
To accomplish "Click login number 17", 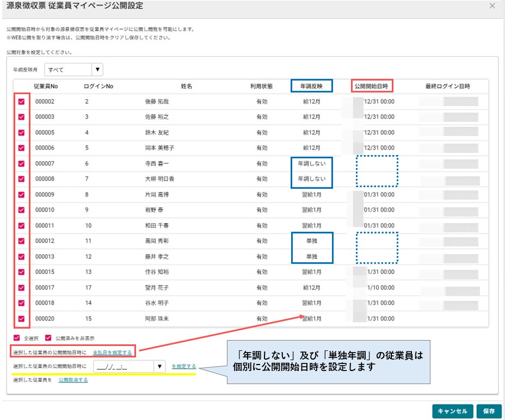I will (88, 288).
